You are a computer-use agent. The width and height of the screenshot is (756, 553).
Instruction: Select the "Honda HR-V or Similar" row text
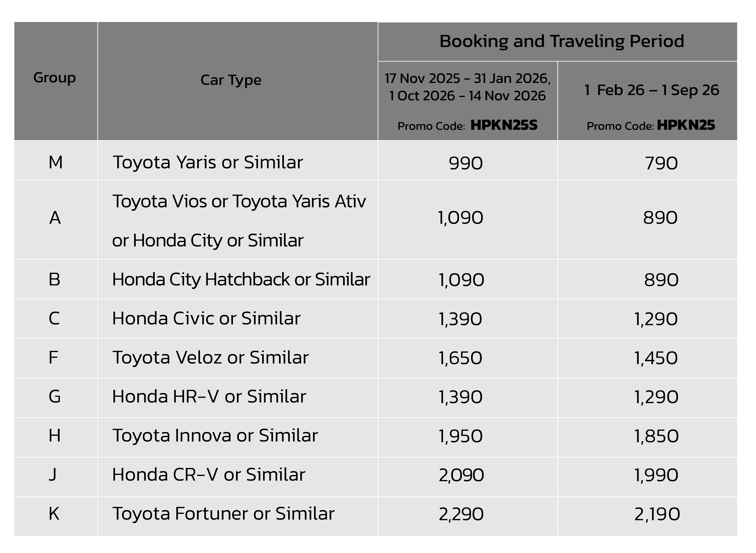click(x=209, y=397)
